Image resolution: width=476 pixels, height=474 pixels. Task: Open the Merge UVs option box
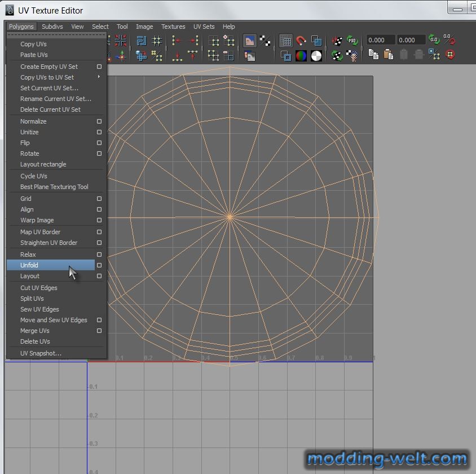click(99, 331)
